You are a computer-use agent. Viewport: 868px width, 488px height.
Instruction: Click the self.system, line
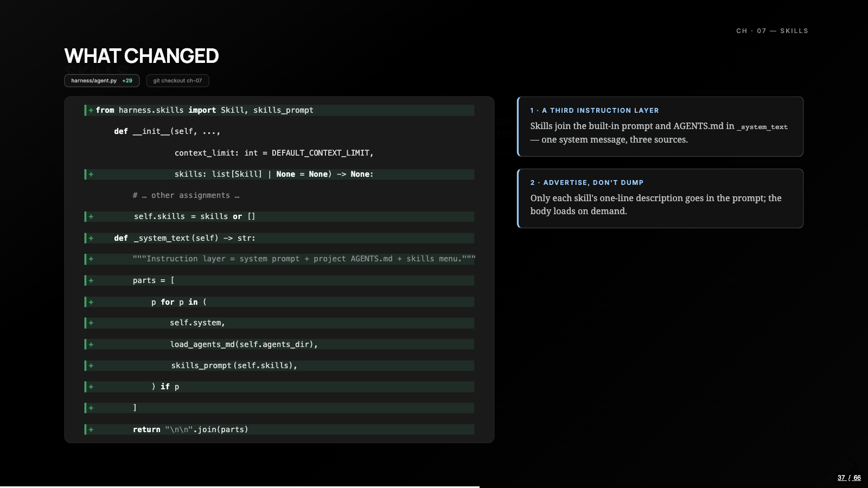279,323
